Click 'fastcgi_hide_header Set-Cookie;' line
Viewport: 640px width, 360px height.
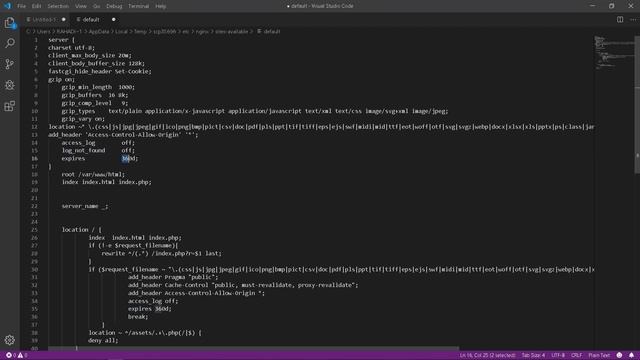click(100, 71)
